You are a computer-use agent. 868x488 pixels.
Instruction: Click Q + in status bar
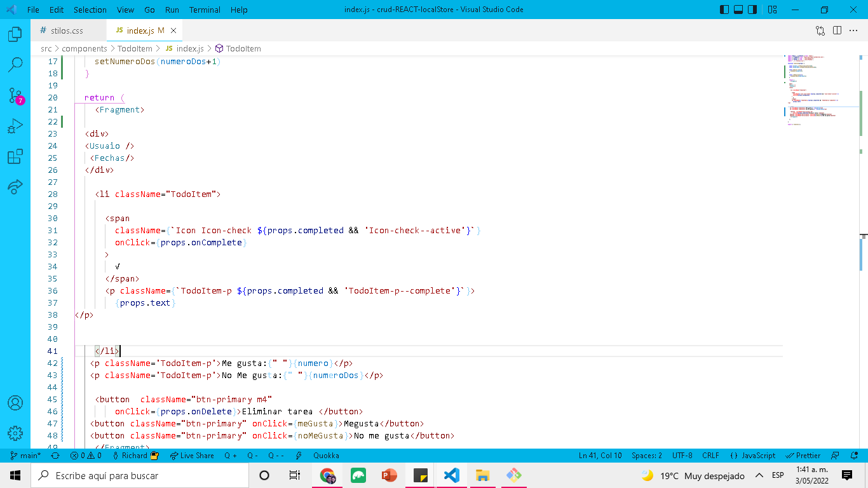[x=231, y=456]
